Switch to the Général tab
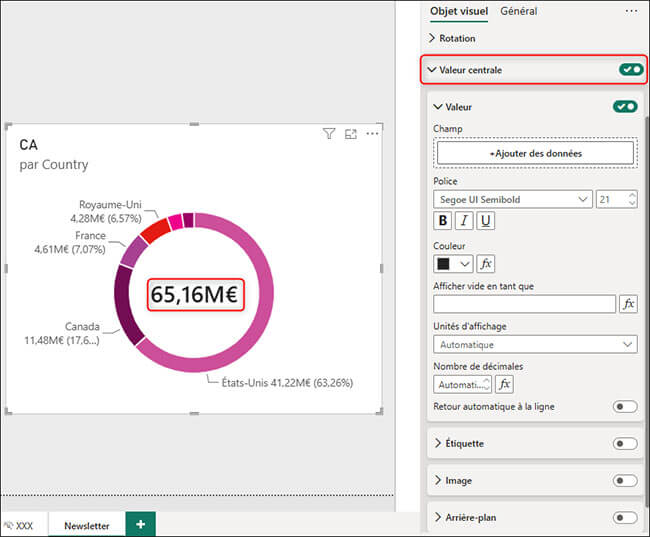This screenshot has width=650, height=537. pos(518,11)
